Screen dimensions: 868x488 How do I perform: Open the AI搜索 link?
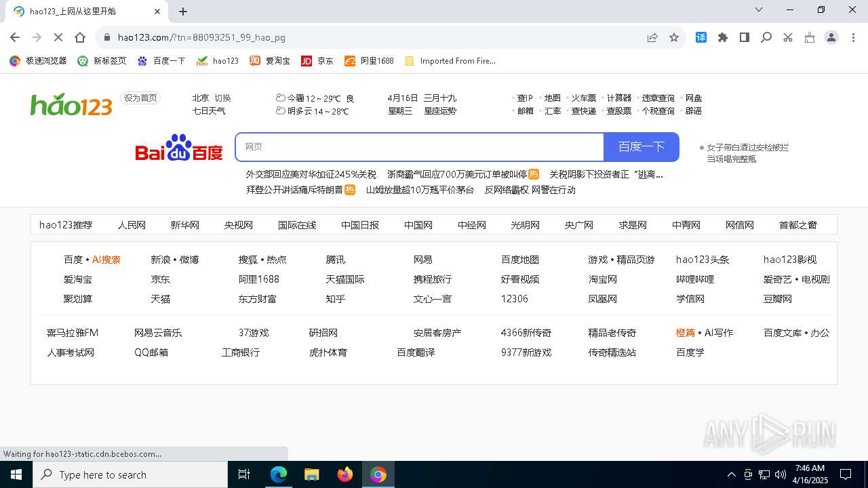[x=106, y=260]
